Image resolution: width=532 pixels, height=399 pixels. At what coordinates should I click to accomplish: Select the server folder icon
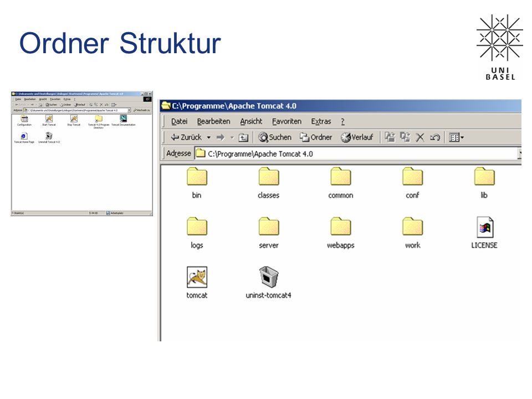coord(269,226)
